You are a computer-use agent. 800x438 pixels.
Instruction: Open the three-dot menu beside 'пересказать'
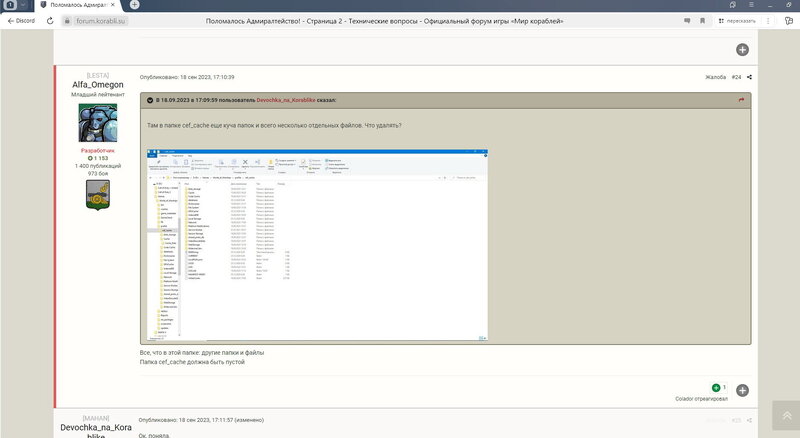(x=768, y=21)
